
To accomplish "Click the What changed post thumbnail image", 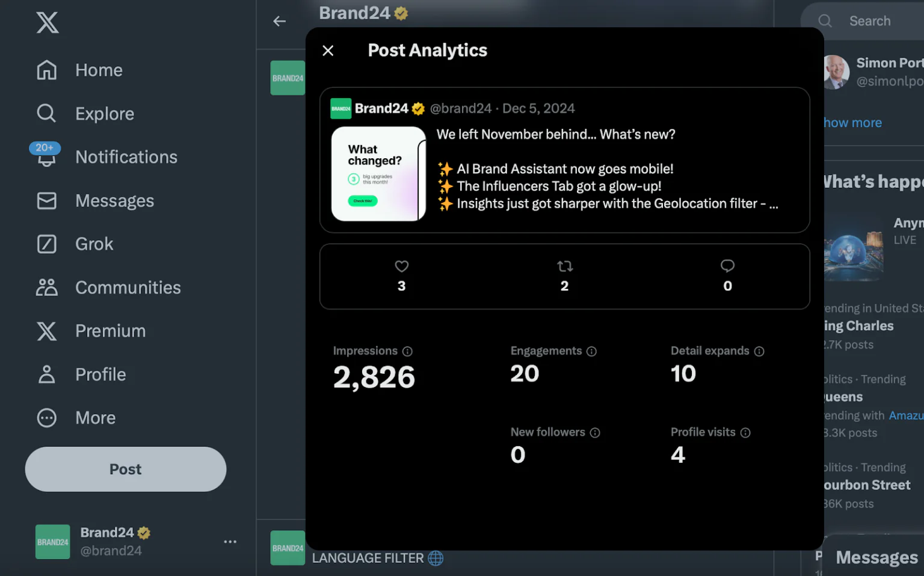I will click(x=378, y=174).
